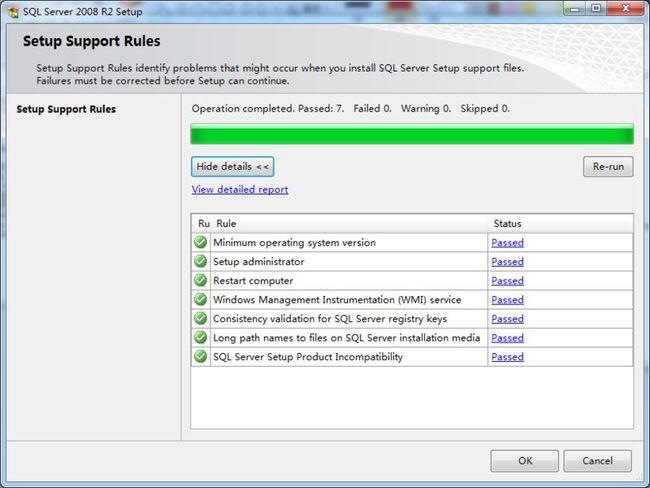Click green check icon for Minimum operating system version
Viewport: 650px width, 488px height.
point(201,242)
